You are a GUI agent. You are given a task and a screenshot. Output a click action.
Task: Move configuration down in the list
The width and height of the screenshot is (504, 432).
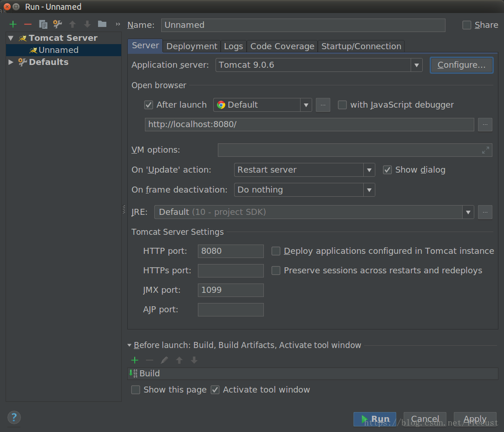click(87, 24)
